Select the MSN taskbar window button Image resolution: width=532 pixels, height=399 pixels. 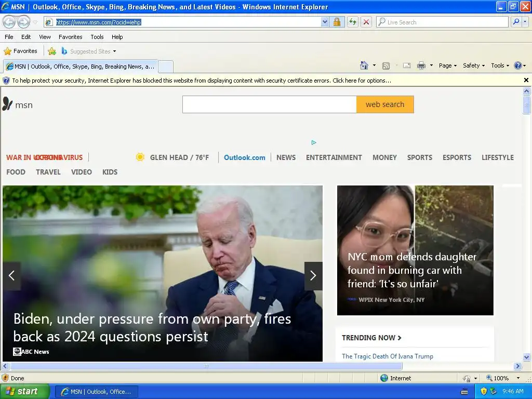point(97,392)
